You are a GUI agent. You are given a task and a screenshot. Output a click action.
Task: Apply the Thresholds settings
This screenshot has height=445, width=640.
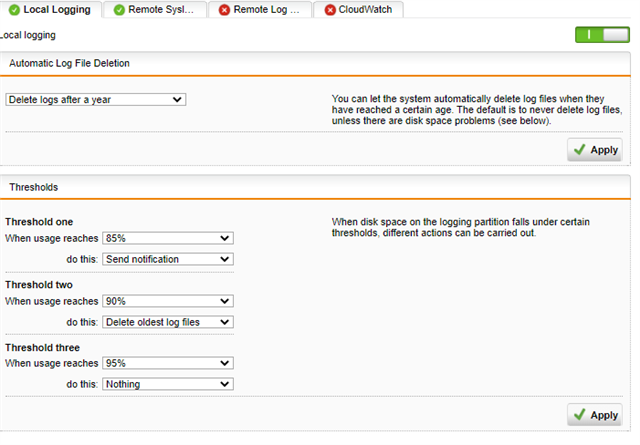[x=595, y=415]
